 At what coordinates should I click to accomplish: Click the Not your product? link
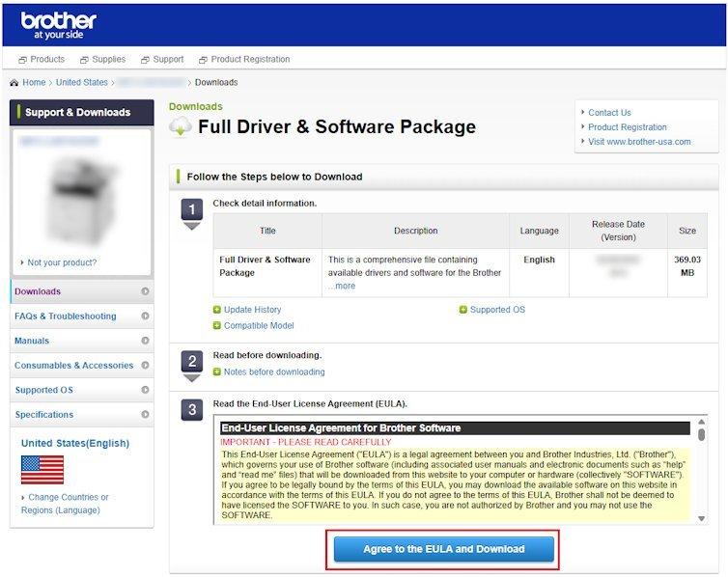[x=62, y=262]
